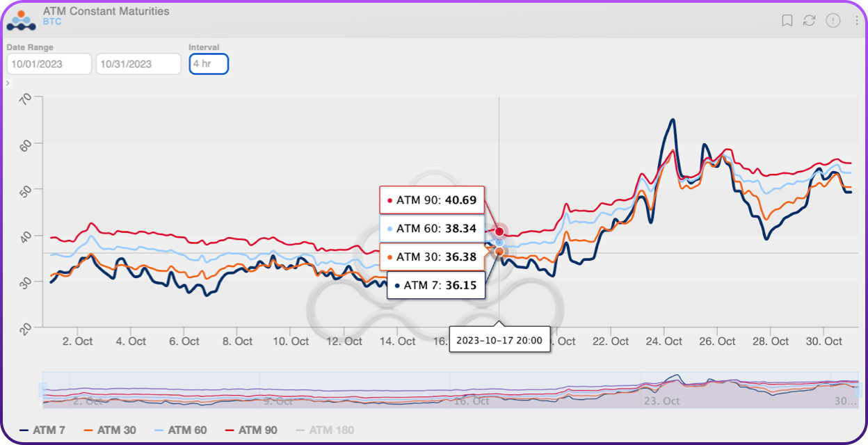Click the app logo beside the title

pos(21,19)
